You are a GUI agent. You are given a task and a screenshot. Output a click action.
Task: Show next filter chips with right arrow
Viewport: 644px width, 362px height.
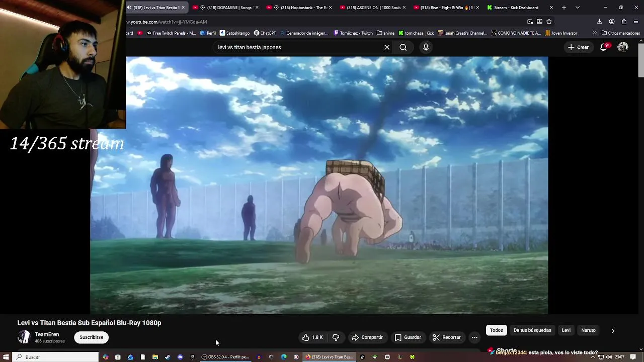pyautogui.click(x=612, y=330)
